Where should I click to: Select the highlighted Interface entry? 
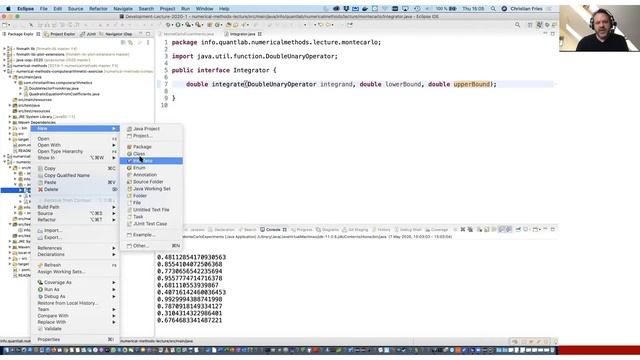coord(151,161)
